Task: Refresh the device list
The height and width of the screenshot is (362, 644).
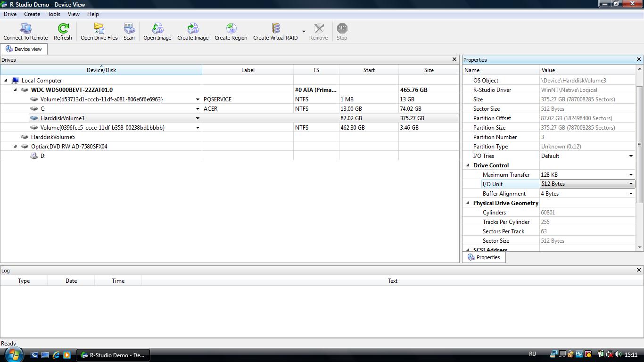Action: pos(63,28)
